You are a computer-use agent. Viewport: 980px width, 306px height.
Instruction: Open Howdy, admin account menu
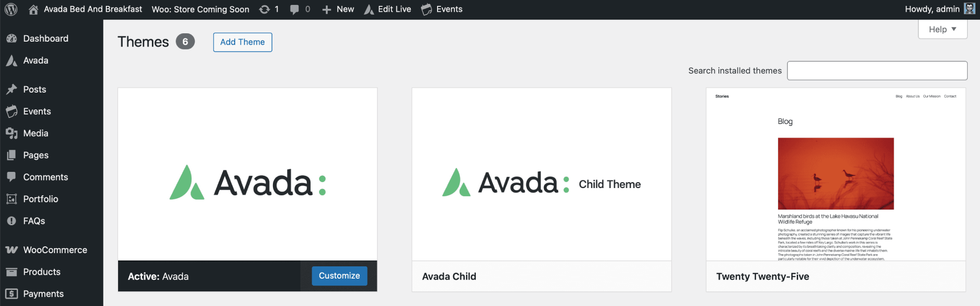[932, 9]
